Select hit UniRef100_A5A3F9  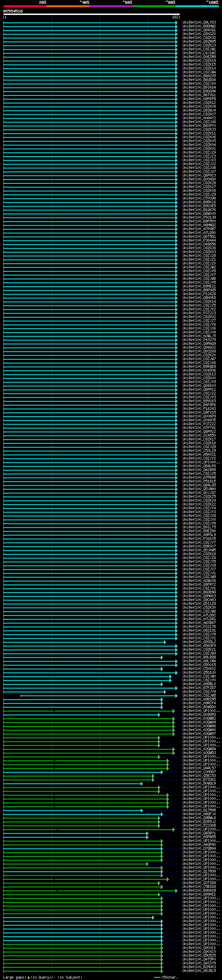point(199,646)
